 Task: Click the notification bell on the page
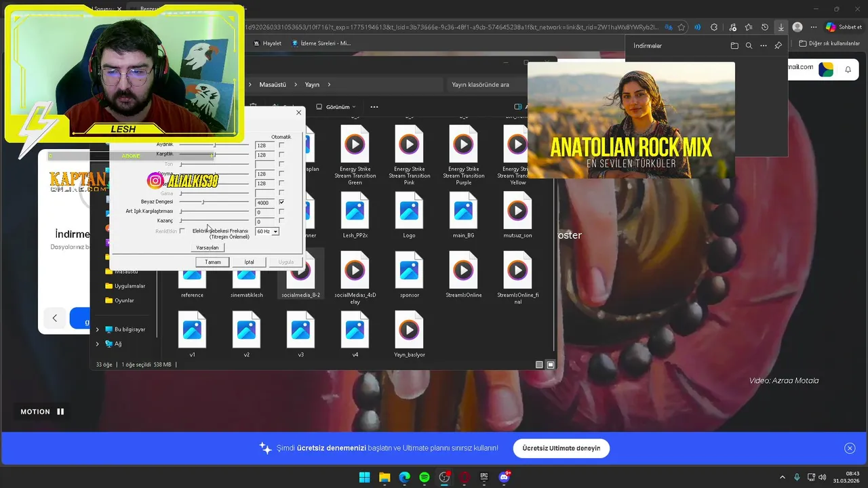(848, 70)
